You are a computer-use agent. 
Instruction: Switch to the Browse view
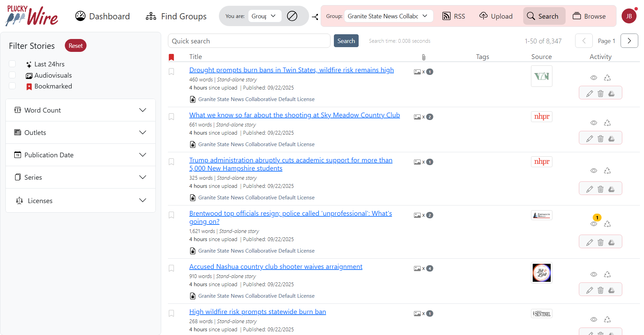click(589, 16)
